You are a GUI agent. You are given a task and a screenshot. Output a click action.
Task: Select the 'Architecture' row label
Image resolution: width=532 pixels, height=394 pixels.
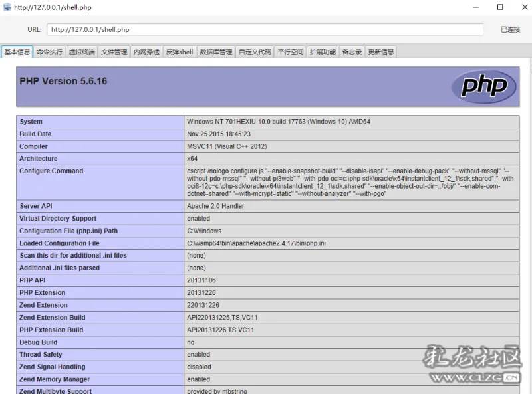pyautogui.click(x=39, y=159)
